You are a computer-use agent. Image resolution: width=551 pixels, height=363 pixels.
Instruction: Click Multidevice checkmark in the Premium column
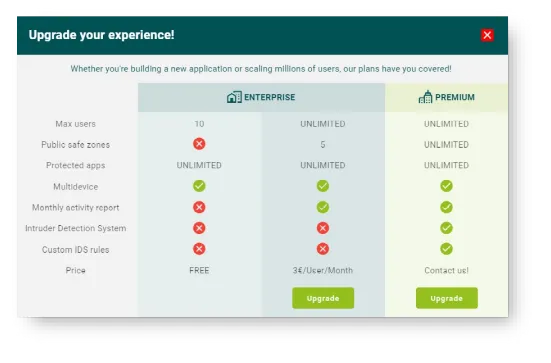[446, 186]
